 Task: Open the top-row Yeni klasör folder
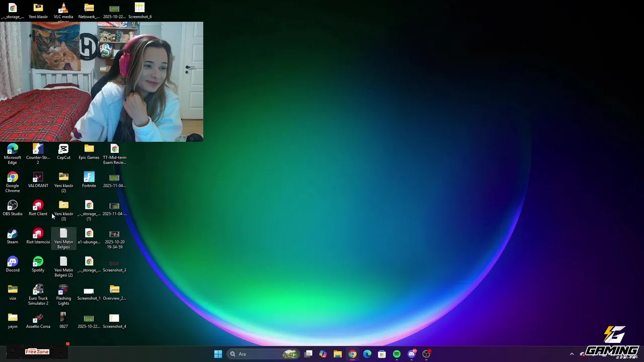[x=38, y=11]
